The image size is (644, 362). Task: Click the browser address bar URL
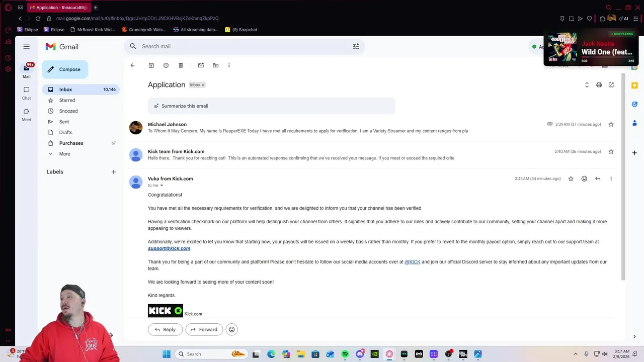click(137, 19)
